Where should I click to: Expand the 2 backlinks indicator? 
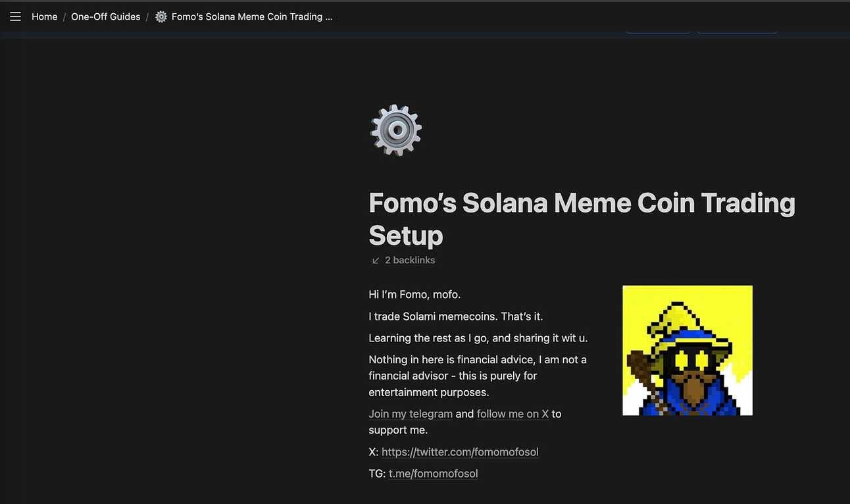click(403, 260)
